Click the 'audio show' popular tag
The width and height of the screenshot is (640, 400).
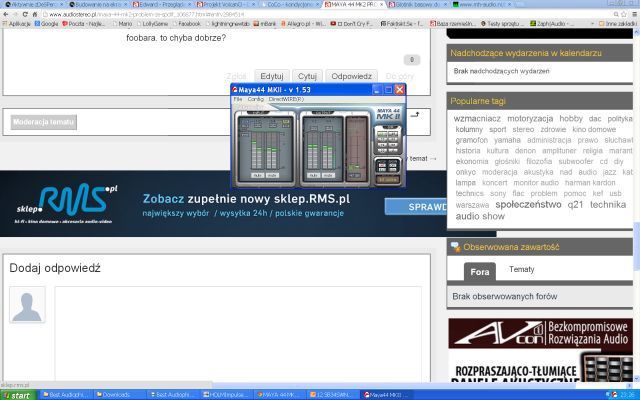(x=480, y=216)
